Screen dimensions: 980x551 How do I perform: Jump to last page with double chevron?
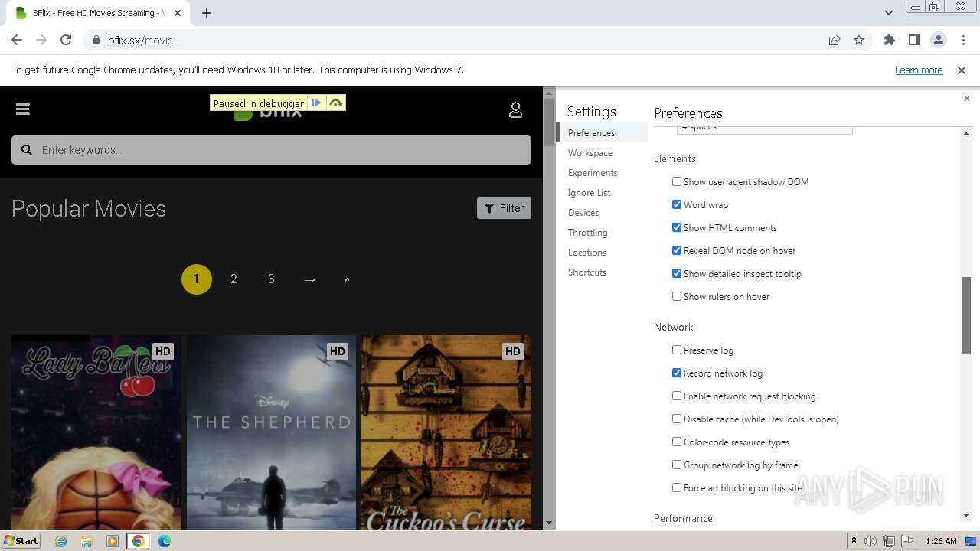click(347, 279)
